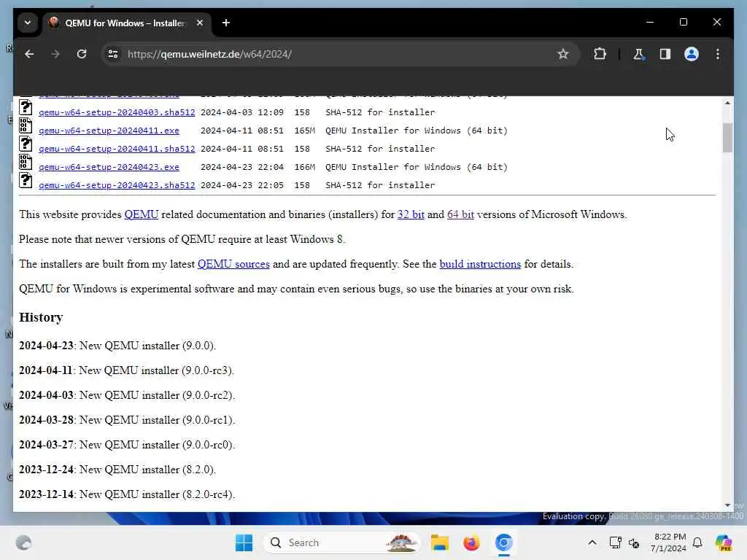This screenshot has width=747, height=560.
Task: Open qemu-w64-setup-20240411.sha512 link
Action: (x=117, y=149)
